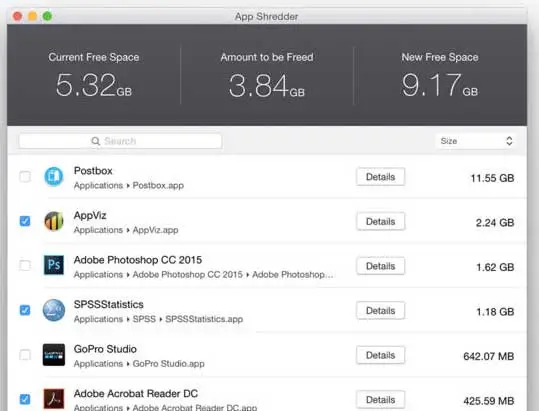The image size is (539, 411).
Task: Open Details for AppViz
Action: pos(381,221)
